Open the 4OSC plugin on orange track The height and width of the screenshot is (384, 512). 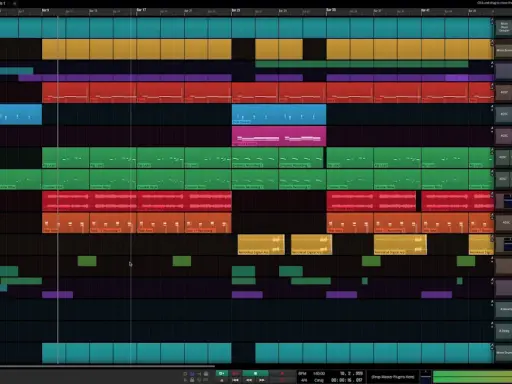[505, 222]
